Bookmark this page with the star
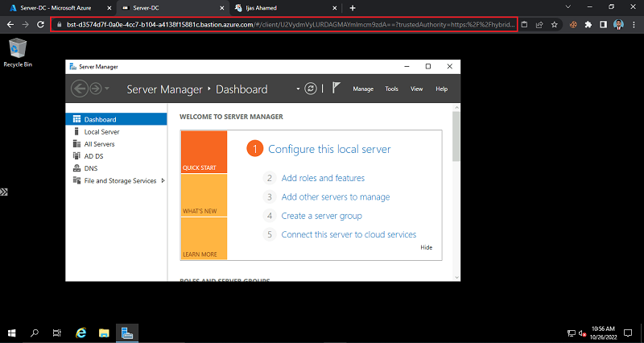644x343 pixels. pyautogui.click(x=555, y=25)
